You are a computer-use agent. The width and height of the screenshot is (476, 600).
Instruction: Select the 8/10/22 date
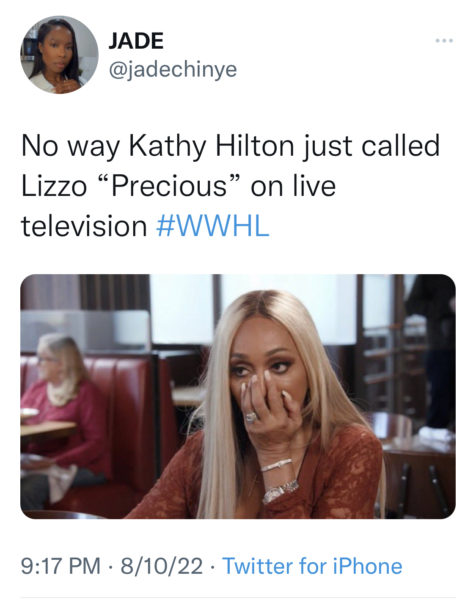161,566
